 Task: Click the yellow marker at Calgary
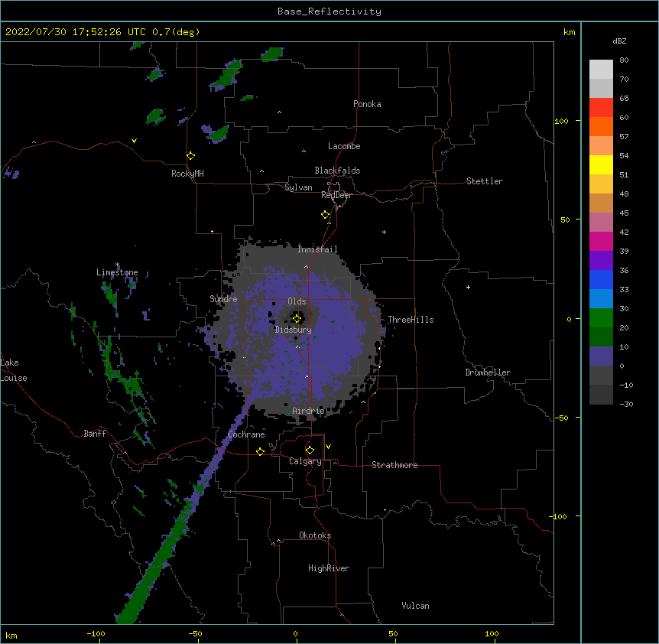pyautogui.click(x=310, y=450)
